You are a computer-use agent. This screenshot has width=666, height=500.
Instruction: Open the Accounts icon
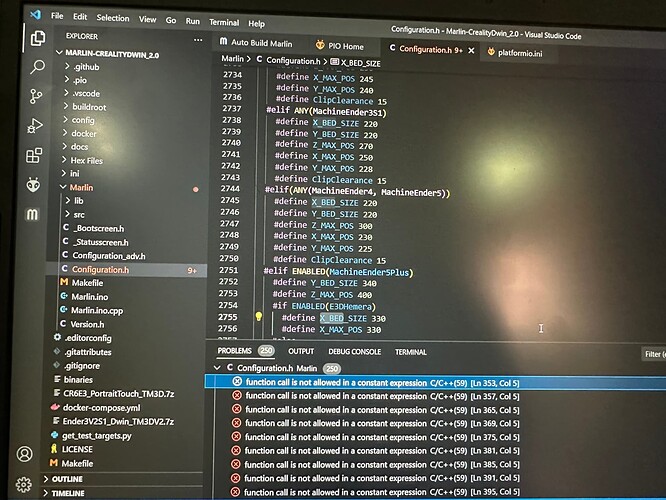pos(25,454)
